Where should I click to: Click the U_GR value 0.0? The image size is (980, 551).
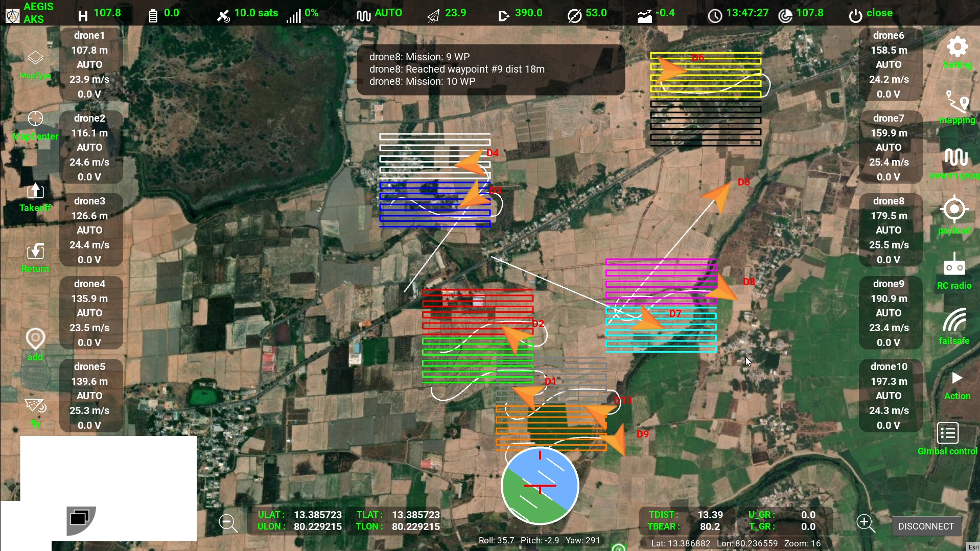[x=808, y=515]
